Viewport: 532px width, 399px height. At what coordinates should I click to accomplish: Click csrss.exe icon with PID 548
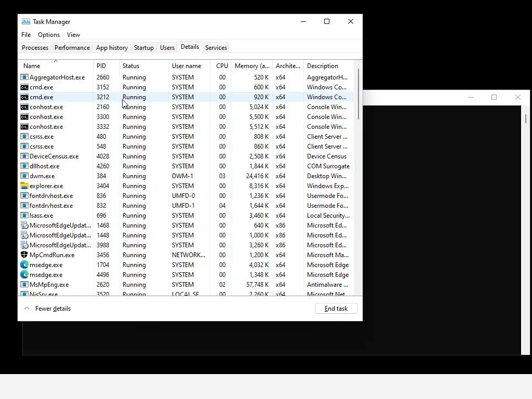pyautogui.click(x=24, y=146)
